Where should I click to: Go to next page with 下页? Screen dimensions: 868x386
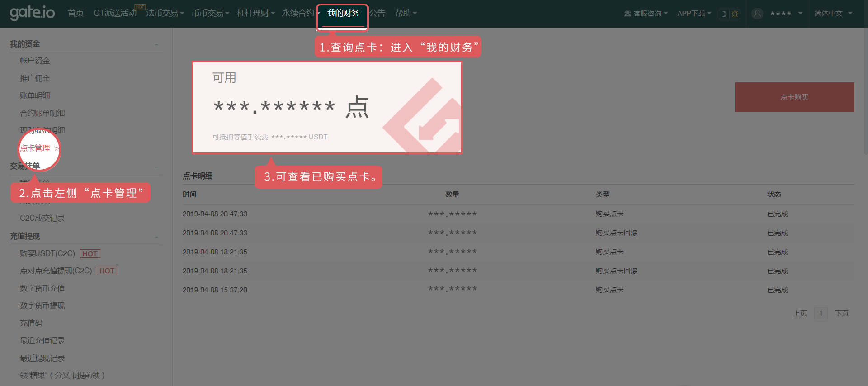pyautogui.click(x=842, y=313)
